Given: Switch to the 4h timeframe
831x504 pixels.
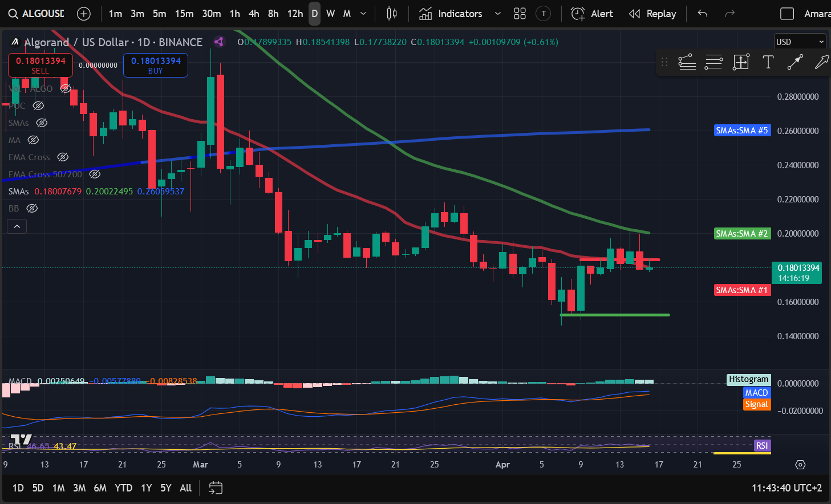Looking at the screenshot, I should (x=254, y=14).
